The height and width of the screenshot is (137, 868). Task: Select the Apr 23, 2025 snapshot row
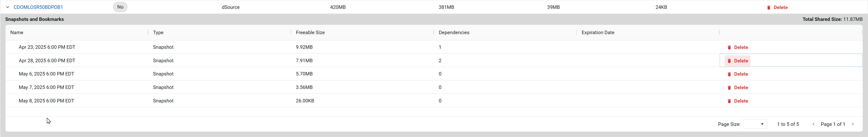pyautogui.click(x=434, y=47)
